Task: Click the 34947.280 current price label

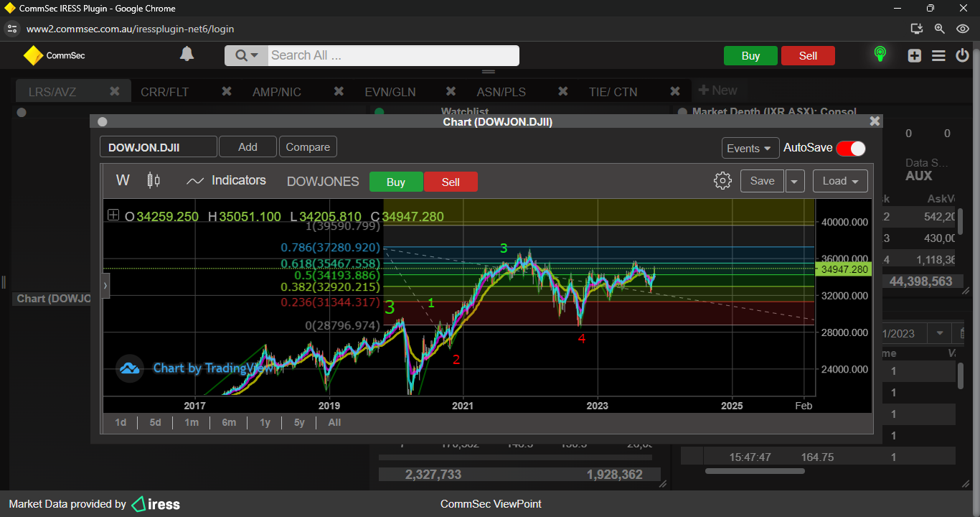Action: coord(844,269)
